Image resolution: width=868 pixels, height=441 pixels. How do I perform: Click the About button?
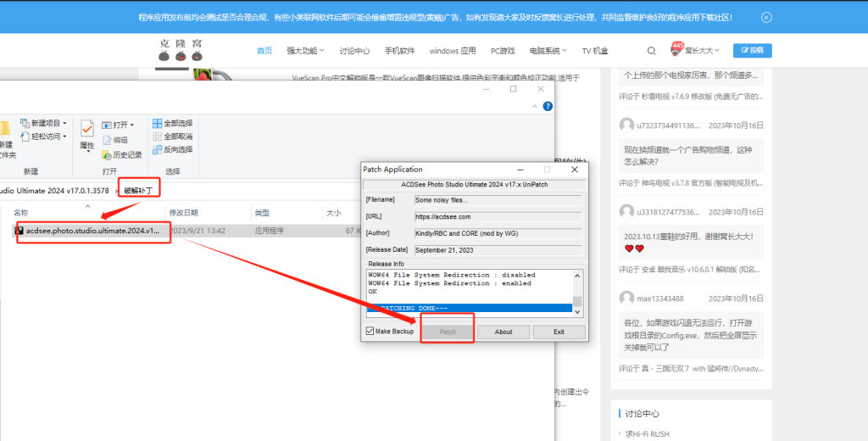[504, 332]
